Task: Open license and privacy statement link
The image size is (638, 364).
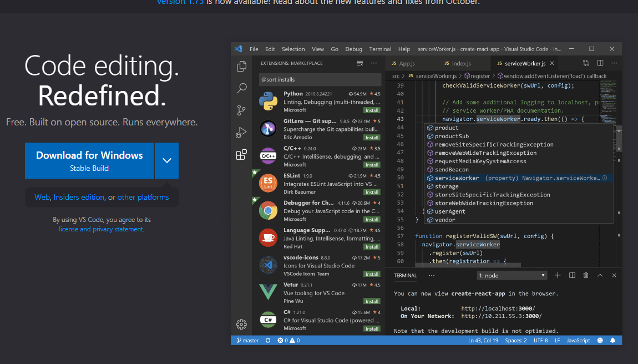Action: tap(101, 229)
